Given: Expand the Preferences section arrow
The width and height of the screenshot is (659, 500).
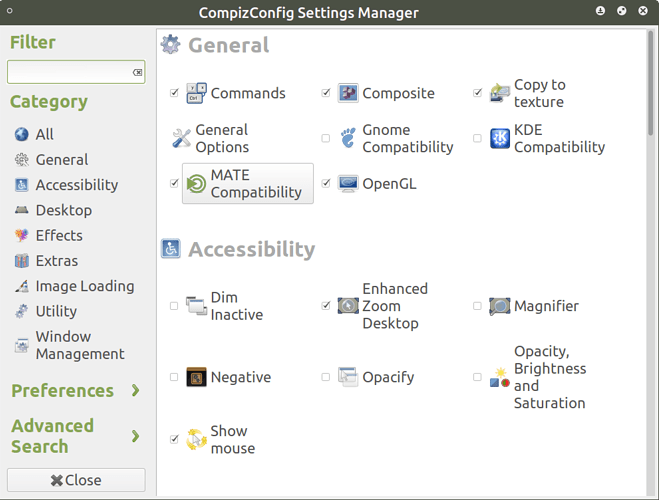Looking at the screenshot, I should coord(135,390).
